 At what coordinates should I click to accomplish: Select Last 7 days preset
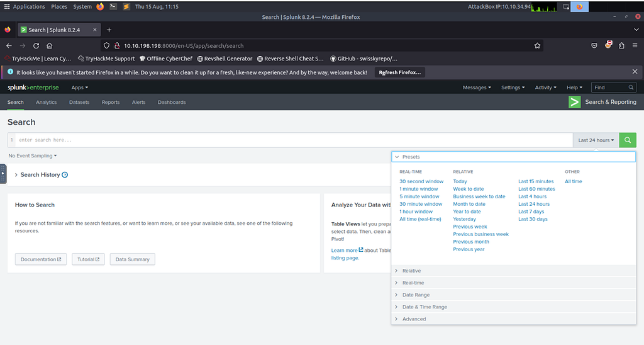(531, 212)
